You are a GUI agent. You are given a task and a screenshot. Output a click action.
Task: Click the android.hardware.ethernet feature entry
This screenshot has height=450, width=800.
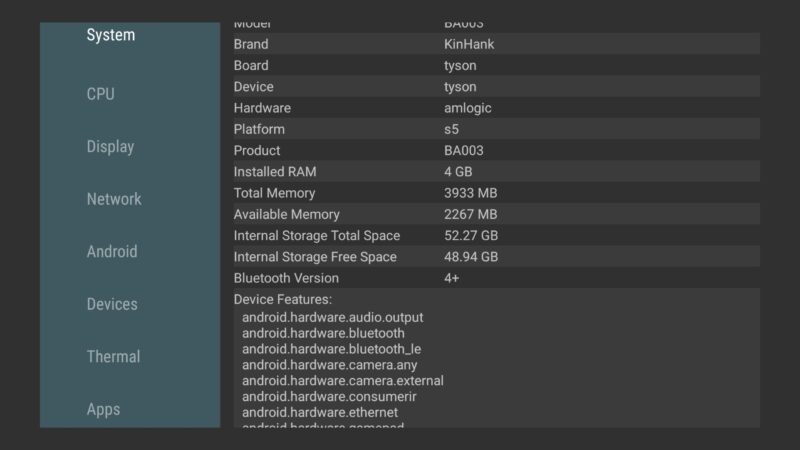[x=319, y=412]
